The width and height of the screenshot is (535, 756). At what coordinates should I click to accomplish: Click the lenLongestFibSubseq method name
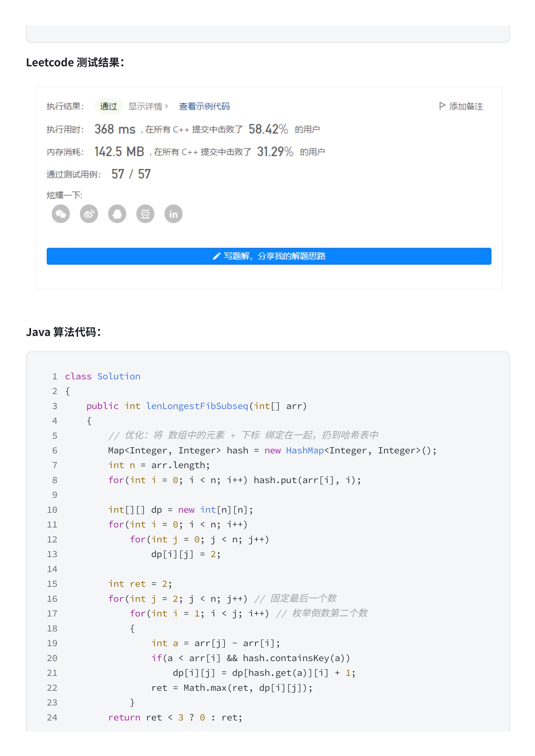[197, 406]
